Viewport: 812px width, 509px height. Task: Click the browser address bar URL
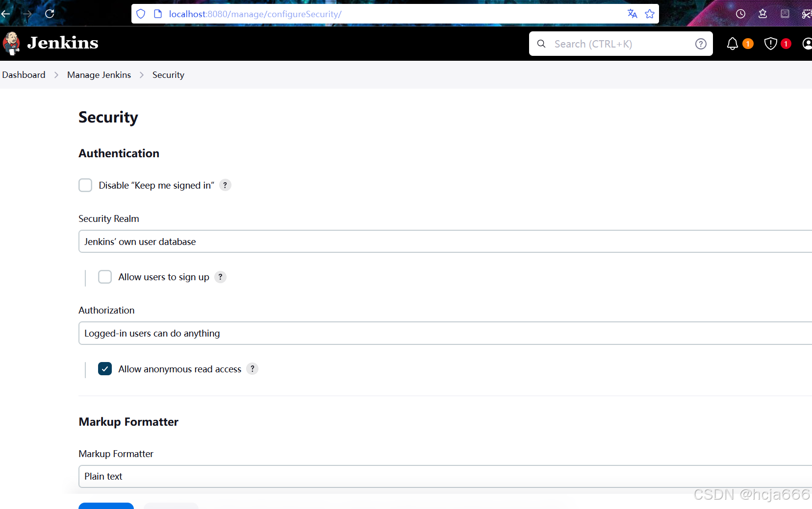click(255, 14)
